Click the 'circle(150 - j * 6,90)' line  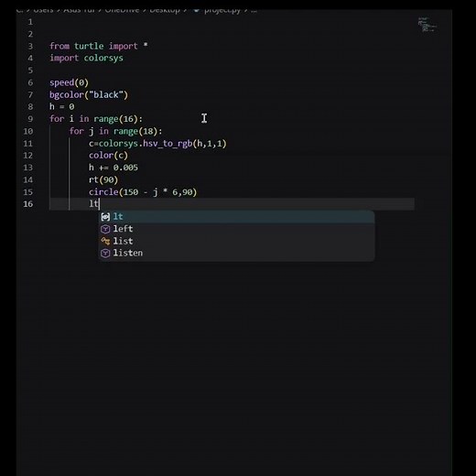143,192
